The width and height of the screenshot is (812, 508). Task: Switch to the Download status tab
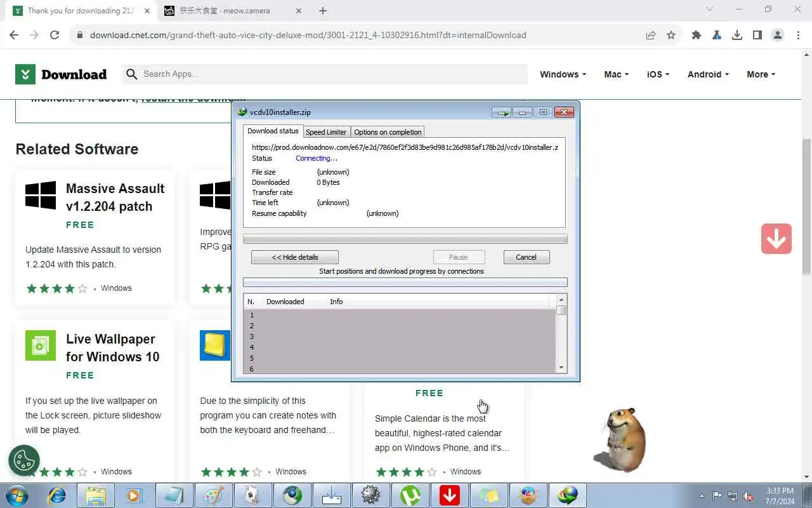(273, 131)
